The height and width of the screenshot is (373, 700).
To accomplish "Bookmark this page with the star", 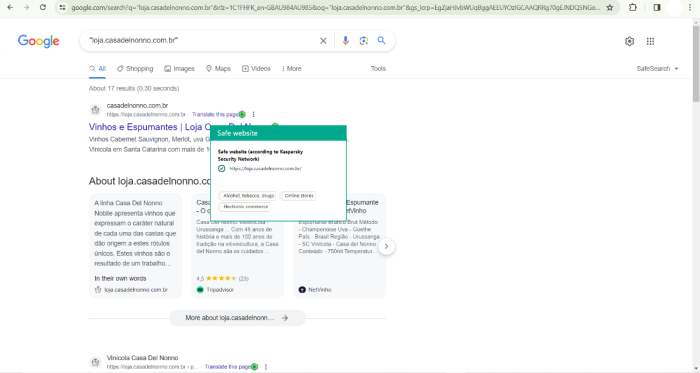I will pos(609,8).
